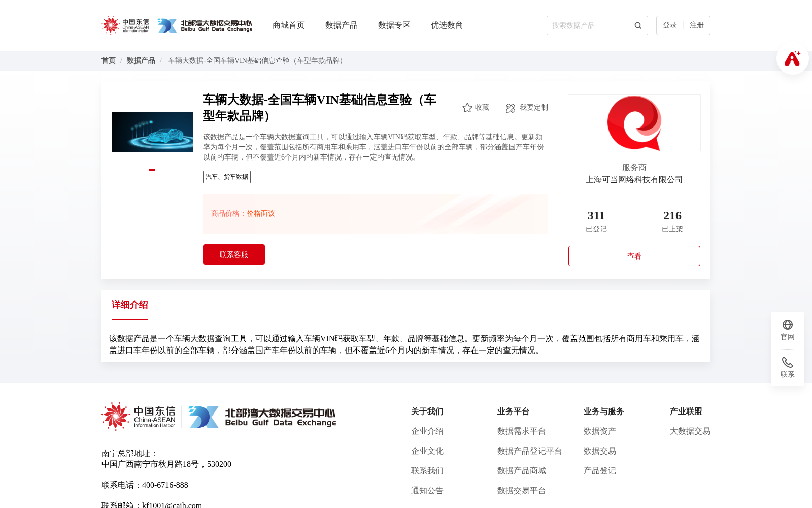Viewport: 812px width, 508px height.
Task: Open the red AI assistant floating icon
Action: (x=792, y=58)
